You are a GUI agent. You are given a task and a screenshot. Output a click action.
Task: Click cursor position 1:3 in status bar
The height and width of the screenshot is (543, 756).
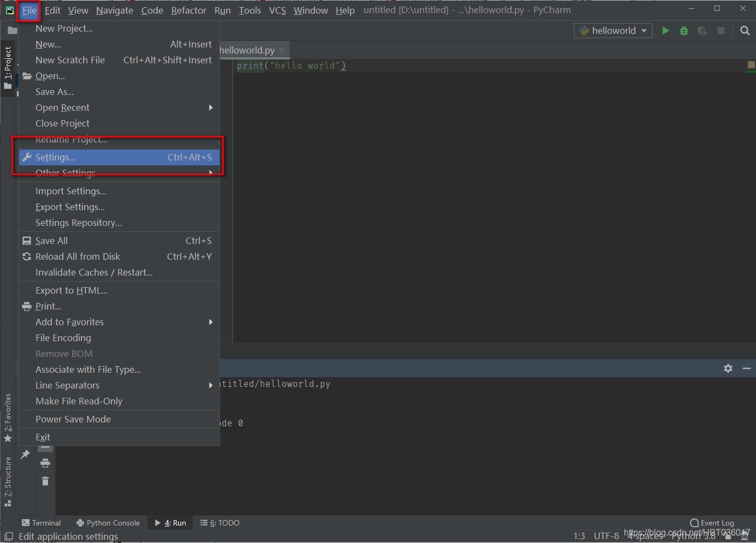(x=579, y=536)
